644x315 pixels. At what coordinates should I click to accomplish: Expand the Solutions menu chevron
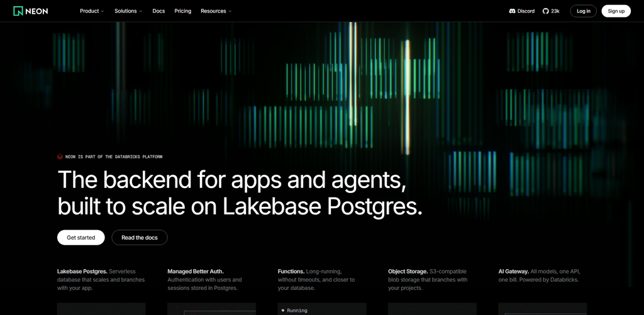[x=140, y=11]
